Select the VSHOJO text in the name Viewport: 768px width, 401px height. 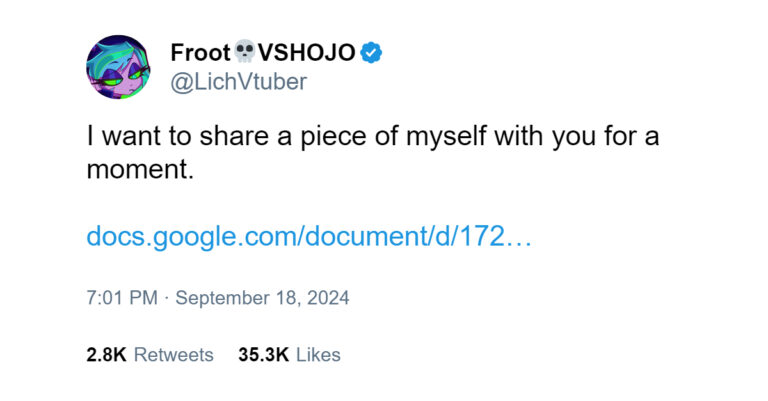click(x=307, y=52)
